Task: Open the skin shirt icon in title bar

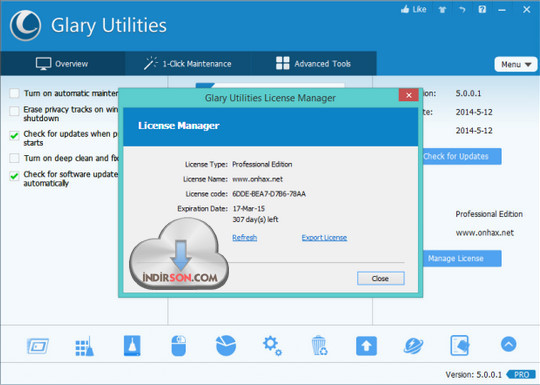Action: point(442,10)
